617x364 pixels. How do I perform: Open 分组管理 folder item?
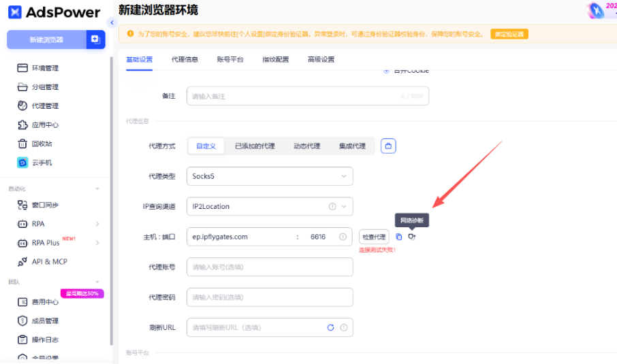(x=37, y=87)
